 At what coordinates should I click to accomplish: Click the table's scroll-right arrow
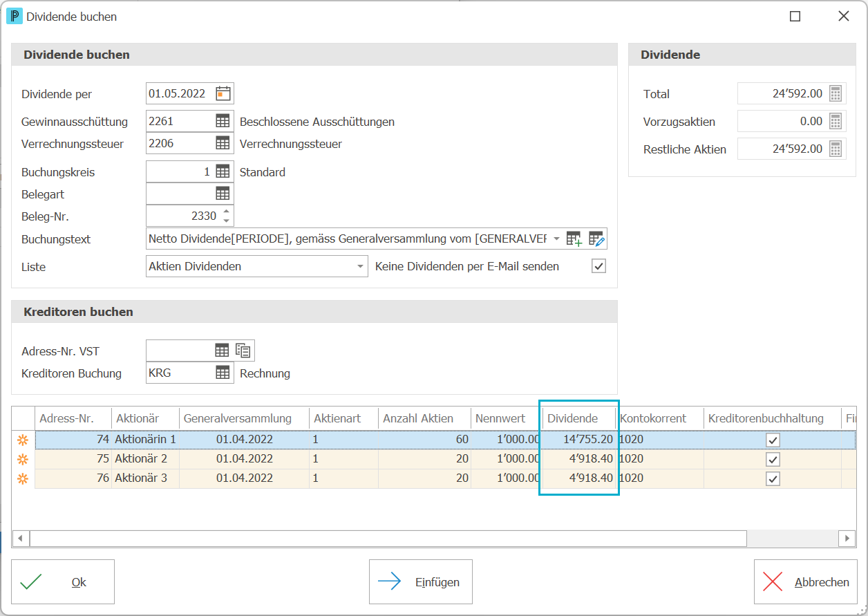[x=847, y=538]
